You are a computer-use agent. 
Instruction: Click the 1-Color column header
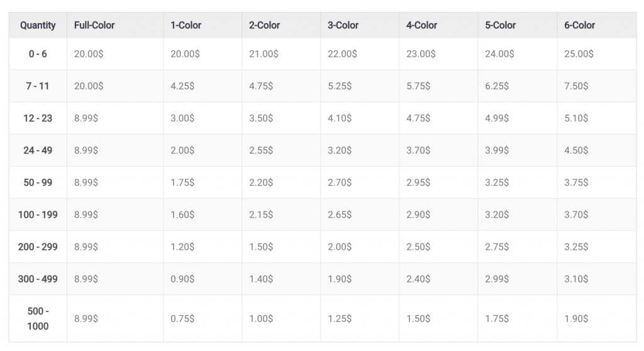point(186,25)
